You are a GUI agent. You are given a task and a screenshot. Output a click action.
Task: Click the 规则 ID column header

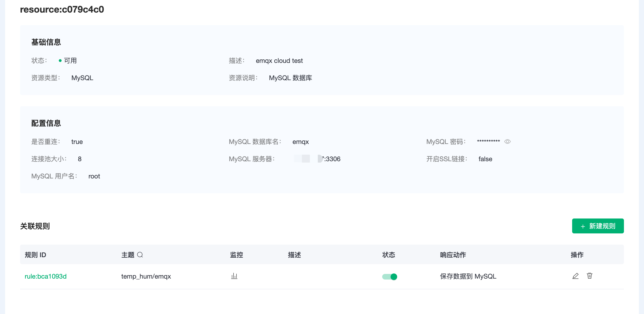click(35, 255)
